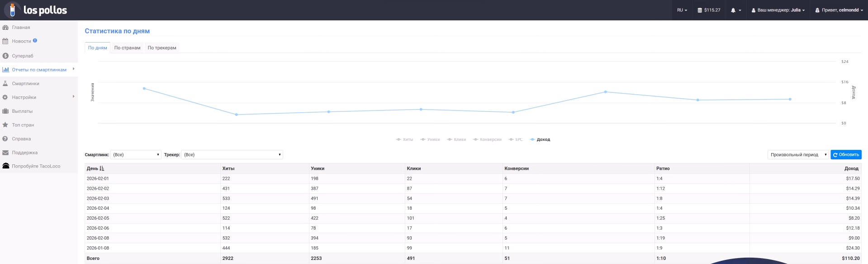The image size is (868, 264).
Task: Expand the Настройки submenu arrow
Action: coord(73,96)
